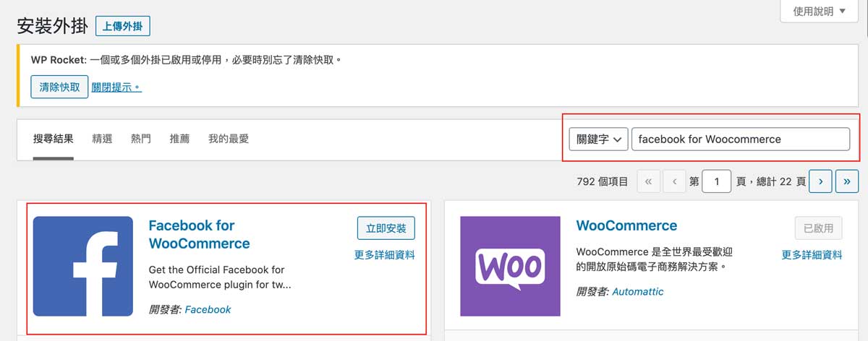Open the Facebook for WooCommerce title link
The image size is (868, 341).
tap(199, 235)
